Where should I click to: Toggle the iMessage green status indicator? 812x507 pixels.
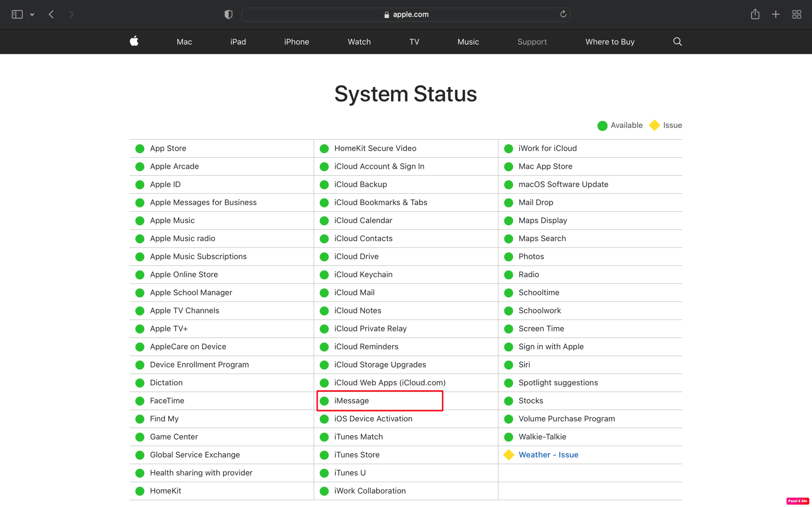324,400
